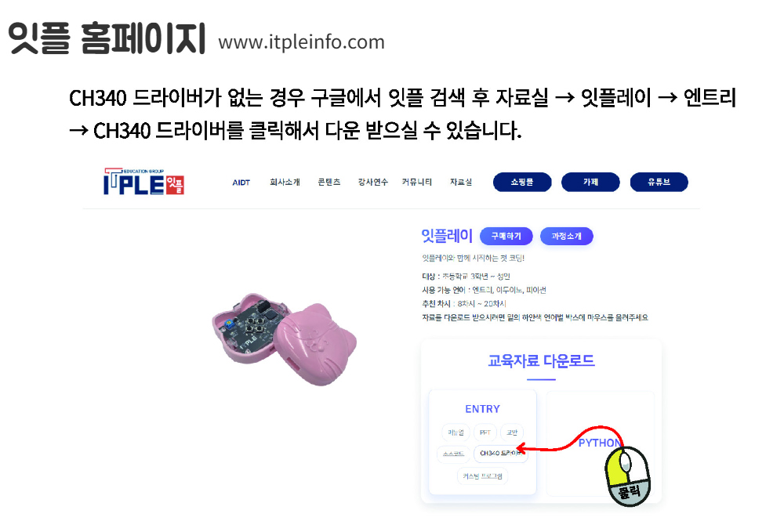Download the ENTRY PPT file
Screen dimensions: 784x532
coord(485,432)
